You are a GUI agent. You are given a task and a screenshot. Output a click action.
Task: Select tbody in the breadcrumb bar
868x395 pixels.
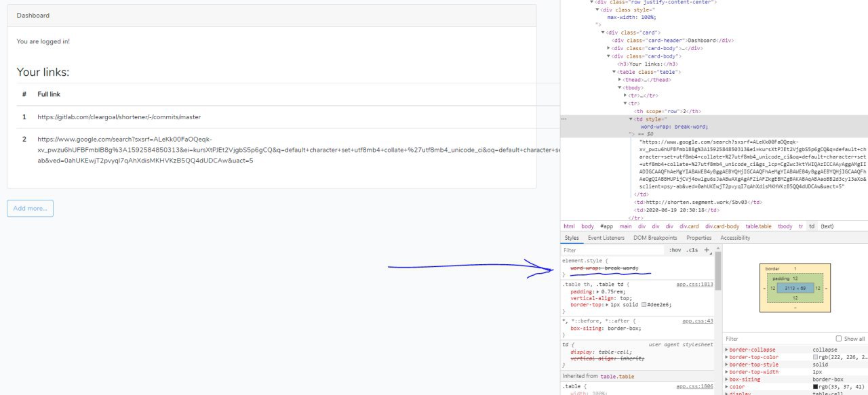[x=785, y=226]
